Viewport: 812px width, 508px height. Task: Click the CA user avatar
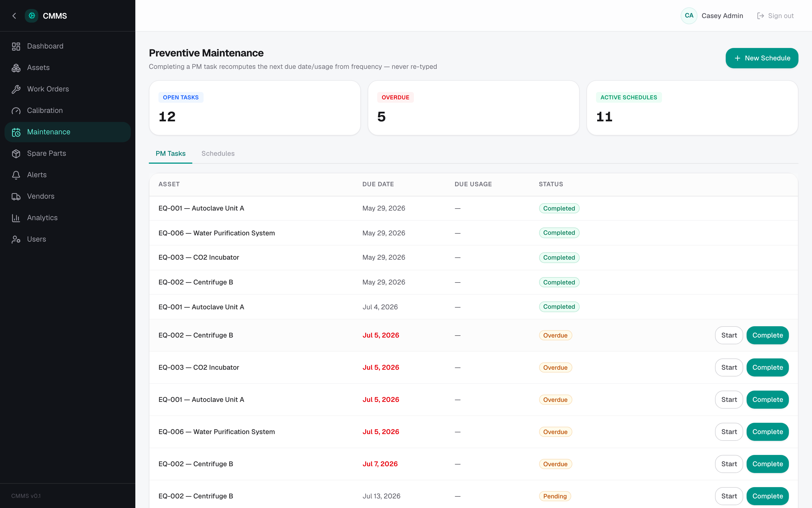pos(689,16)
